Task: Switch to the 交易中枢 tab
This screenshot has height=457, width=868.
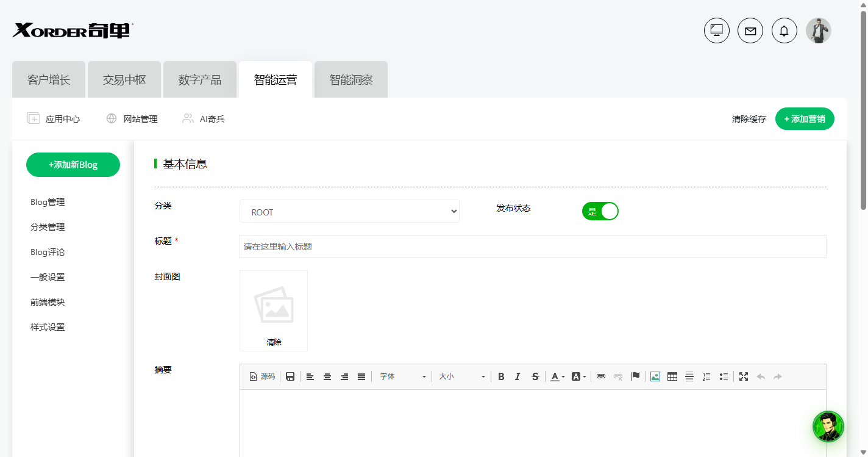Action: pyautogui.click(x=124, y=79)
